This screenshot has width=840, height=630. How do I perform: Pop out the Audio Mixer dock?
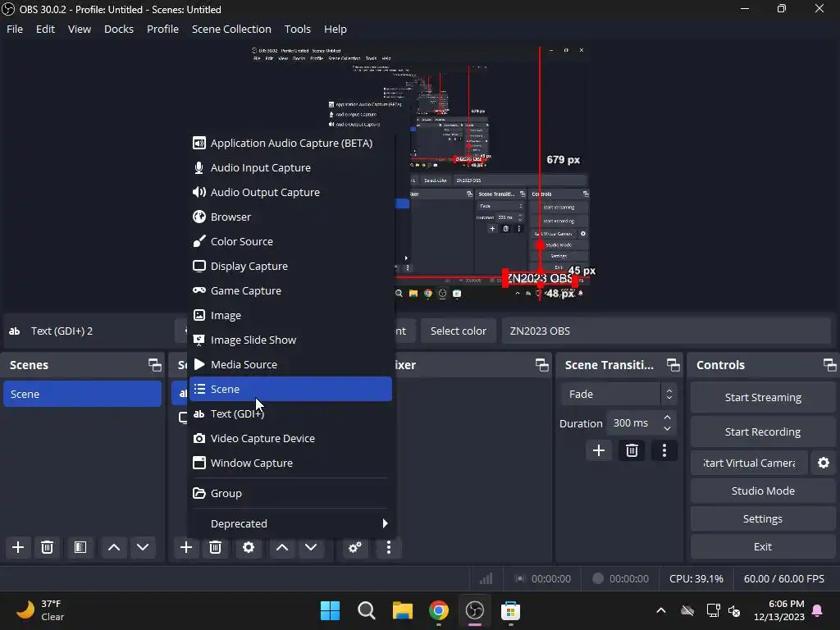(542, 365)
